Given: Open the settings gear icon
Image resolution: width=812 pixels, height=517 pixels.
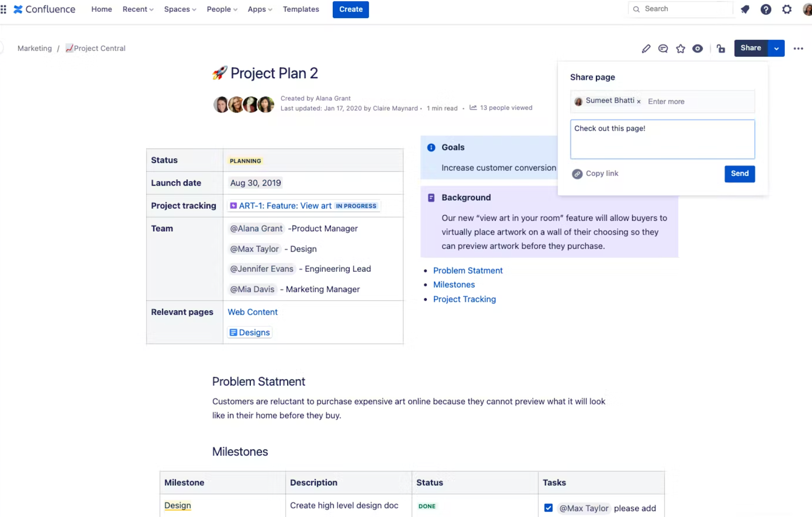Looking at the screenshot, I should (787, 9).
